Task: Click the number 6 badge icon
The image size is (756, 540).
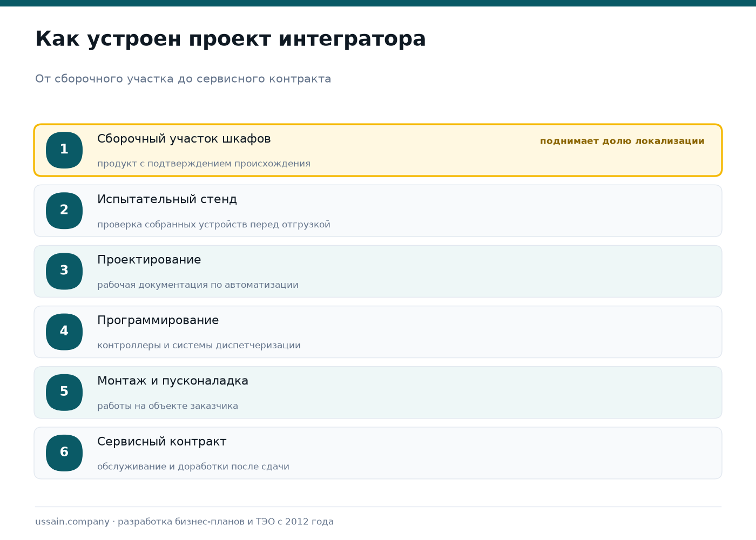Action: click(x=64, y=453)
